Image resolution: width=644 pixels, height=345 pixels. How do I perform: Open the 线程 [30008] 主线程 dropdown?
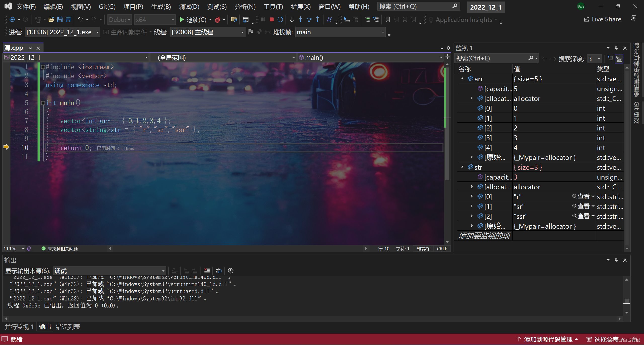208,32
